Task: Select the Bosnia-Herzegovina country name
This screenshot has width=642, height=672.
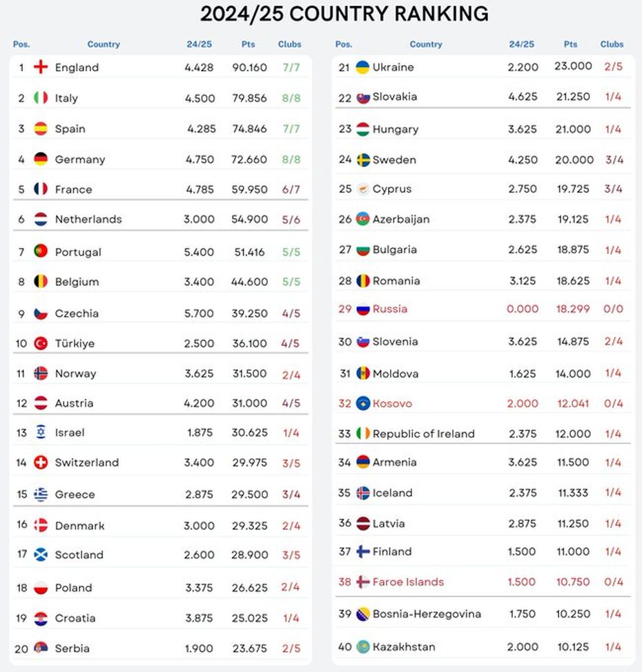Action: [427, 614]
